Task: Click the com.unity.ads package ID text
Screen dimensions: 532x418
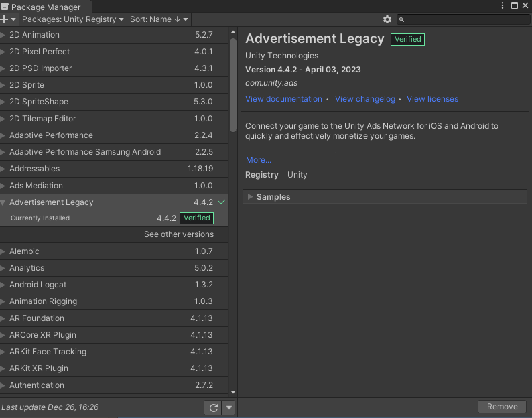Action: coord(271,83)
